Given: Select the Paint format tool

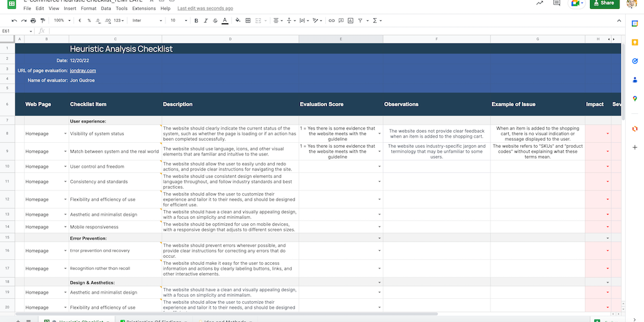Looking at the screenshot, I should [x=42, y=21].
